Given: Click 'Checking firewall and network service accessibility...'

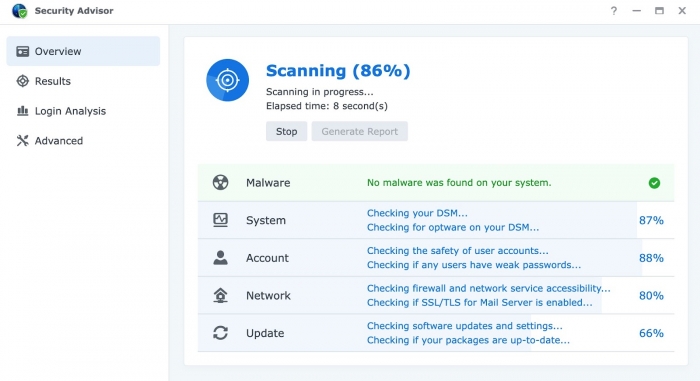Looking at the screenshot, I should coord(489,288).
